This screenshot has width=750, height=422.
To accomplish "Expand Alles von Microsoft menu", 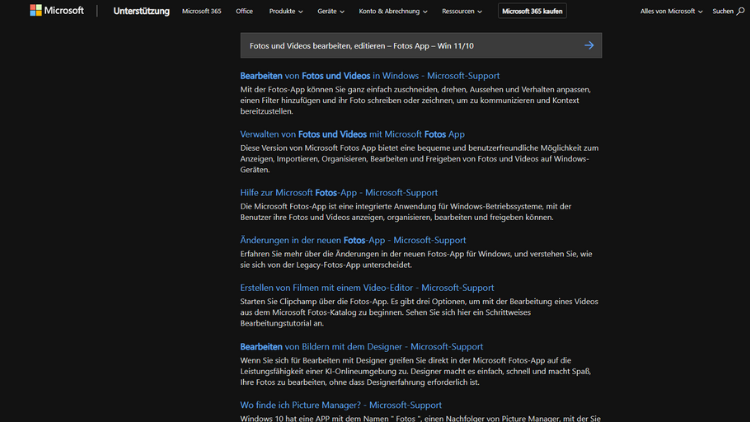I will [671, 11].
